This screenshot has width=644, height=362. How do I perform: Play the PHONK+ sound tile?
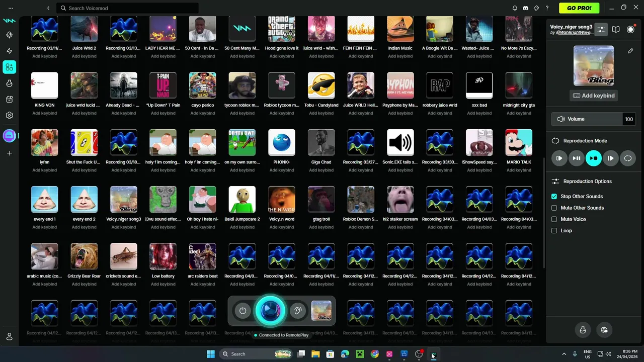pyautogui.click(x=282, y=142)
